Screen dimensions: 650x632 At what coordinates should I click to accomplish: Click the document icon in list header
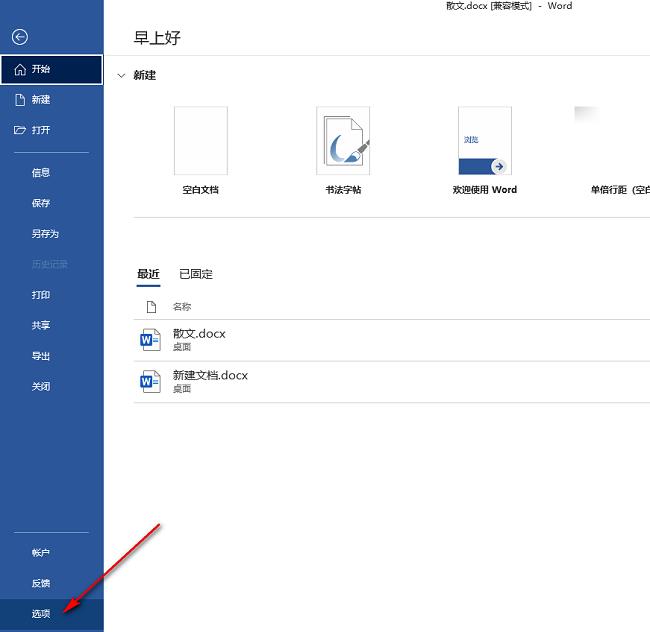(151, 307)
